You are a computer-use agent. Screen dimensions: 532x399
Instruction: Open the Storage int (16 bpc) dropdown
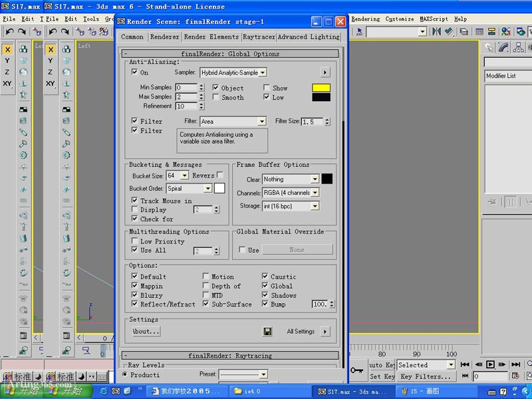291,206
